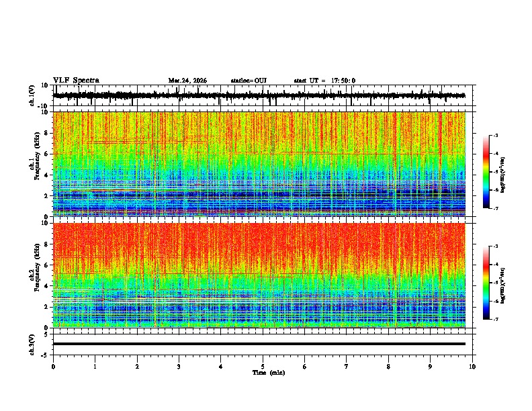Click tick label "9" on the Time axis
Screen dimensions: 532x411
click(430, 367)
